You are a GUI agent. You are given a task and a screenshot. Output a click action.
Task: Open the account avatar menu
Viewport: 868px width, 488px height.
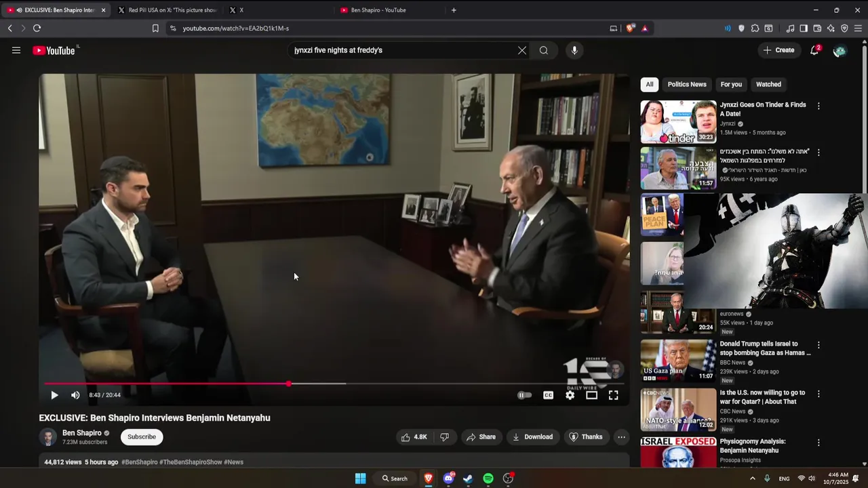[840, 50]
